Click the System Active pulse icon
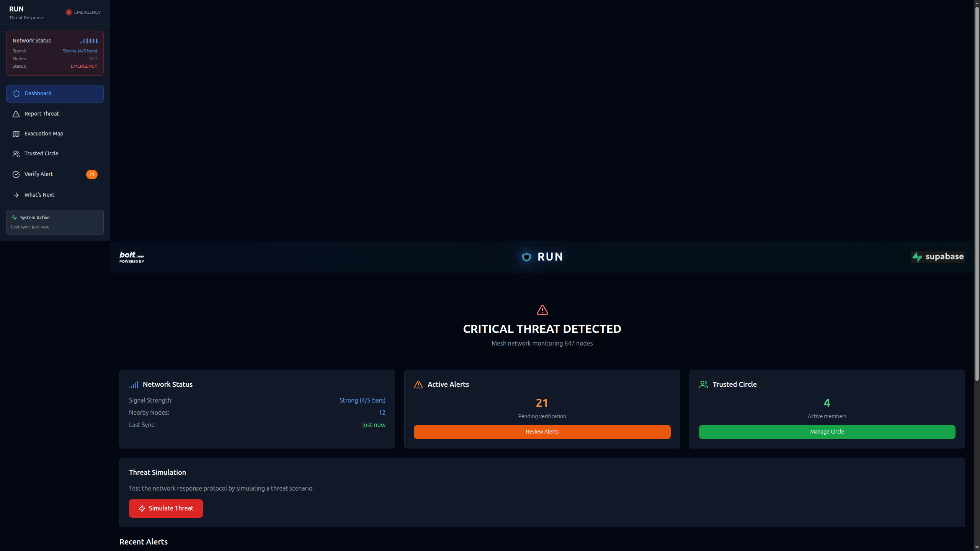Image resolution: width=980 pixels, height=551 pixels. pyautogui.click(x=14, y=218)
